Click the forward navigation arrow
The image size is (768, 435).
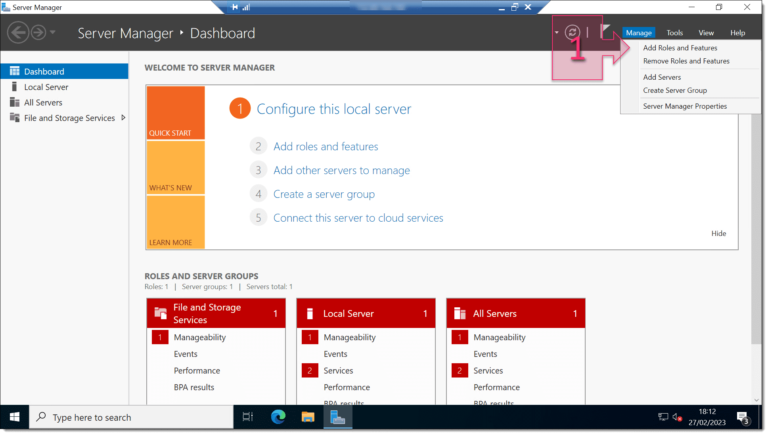coord(38,33)
